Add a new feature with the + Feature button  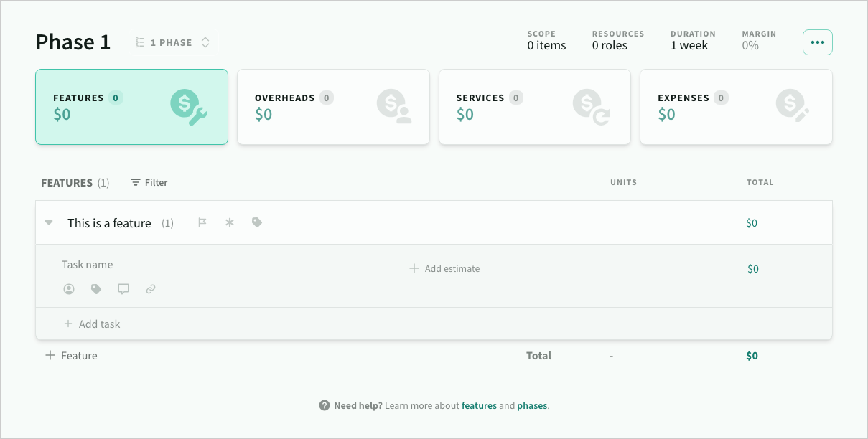click(70, 355)
